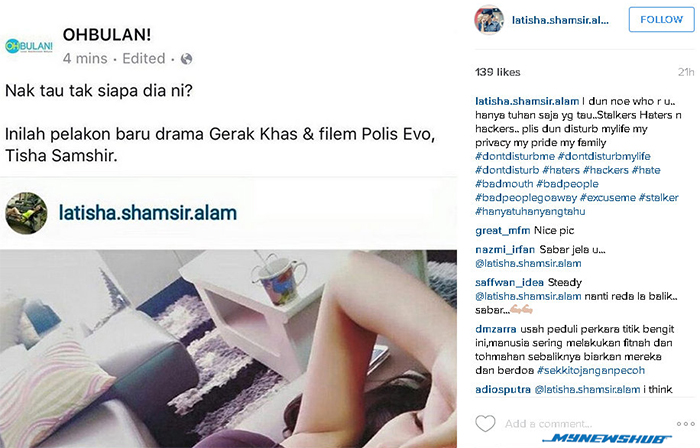Open the posted photo with the mug

(x=228, y=348)
